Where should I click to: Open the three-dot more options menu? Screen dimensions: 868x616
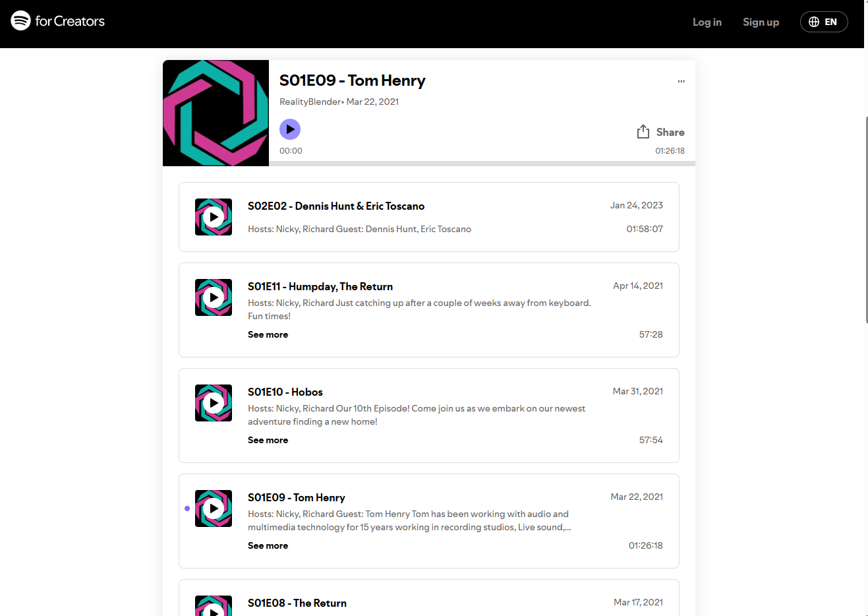[x=681, y=82]
